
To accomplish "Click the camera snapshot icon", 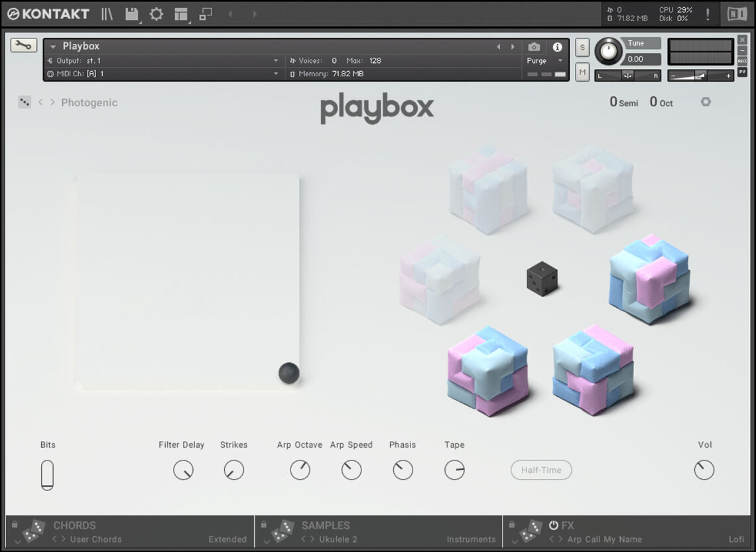I will [534, 46].
